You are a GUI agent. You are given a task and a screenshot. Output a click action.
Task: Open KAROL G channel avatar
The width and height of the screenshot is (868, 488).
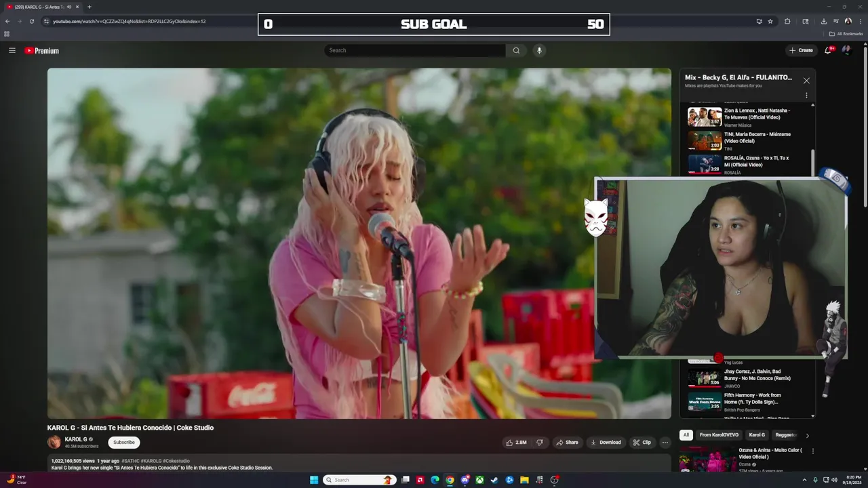[54, 443]
